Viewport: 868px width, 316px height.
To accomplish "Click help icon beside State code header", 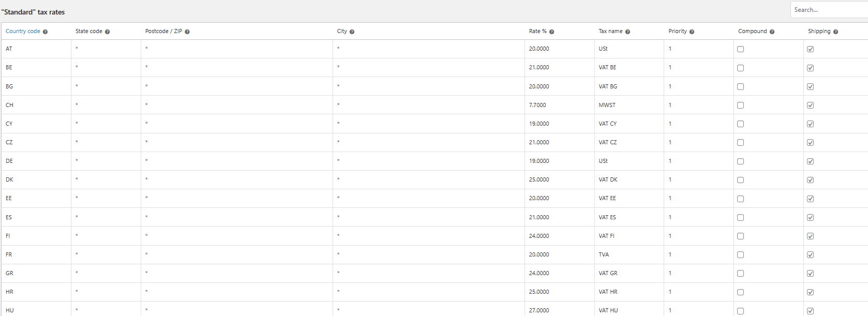I will 107,32.
